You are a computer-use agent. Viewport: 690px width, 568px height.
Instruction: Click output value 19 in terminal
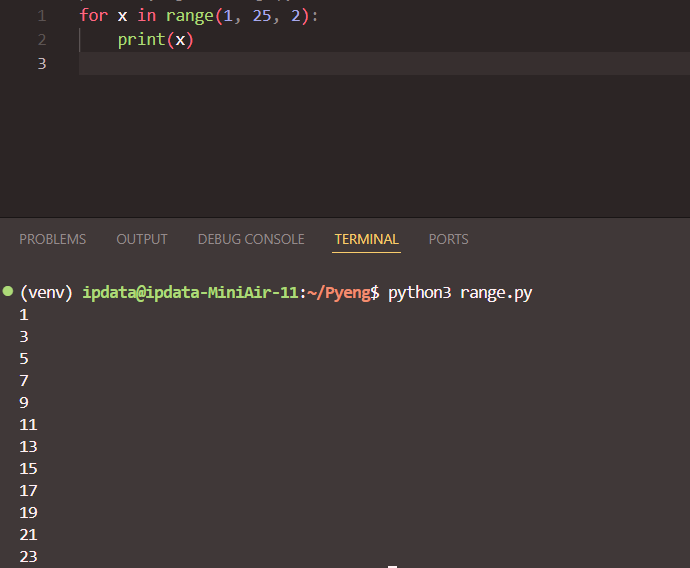point(28,513)
